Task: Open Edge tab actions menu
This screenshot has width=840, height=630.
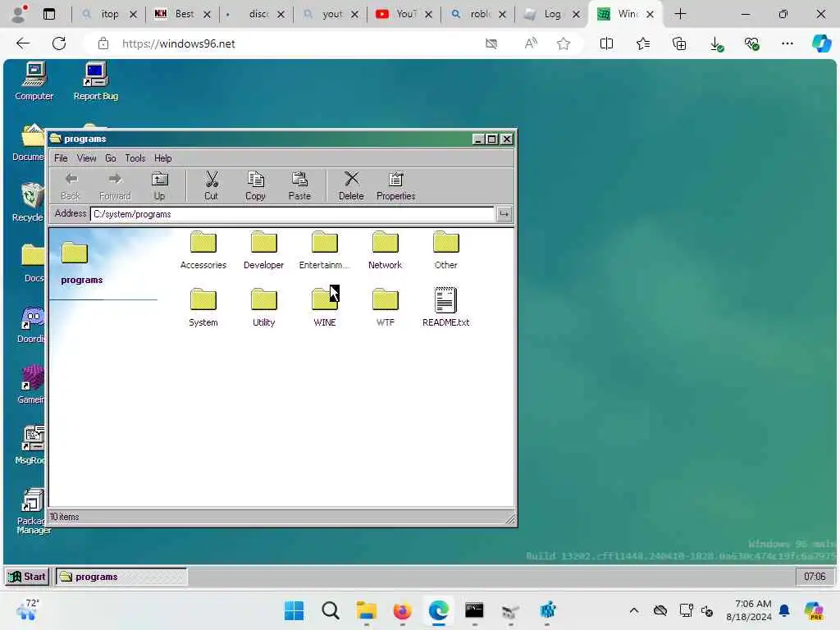Action: click(x=48, y=14)
